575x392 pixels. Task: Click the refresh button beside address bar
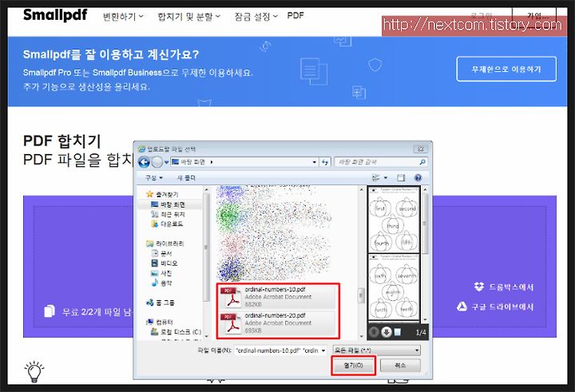[x=325, y=162]
